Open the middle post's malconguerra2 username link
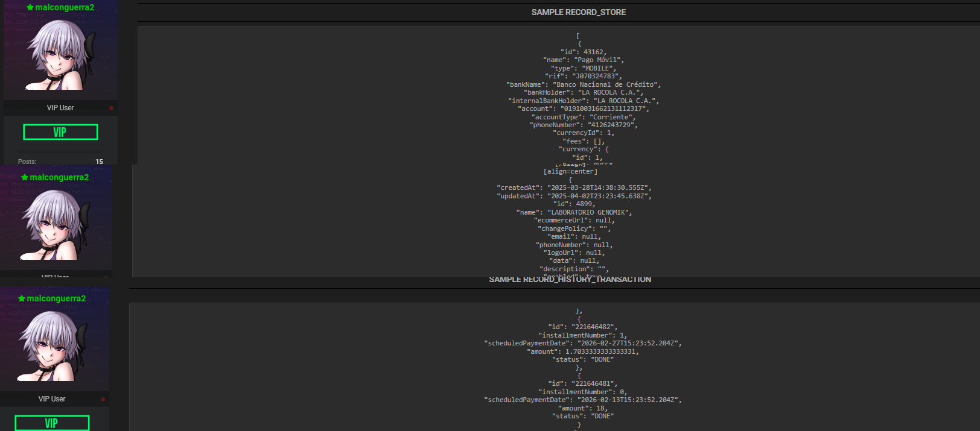This screenshot has width=980, height=431. [x=59, y=178]
